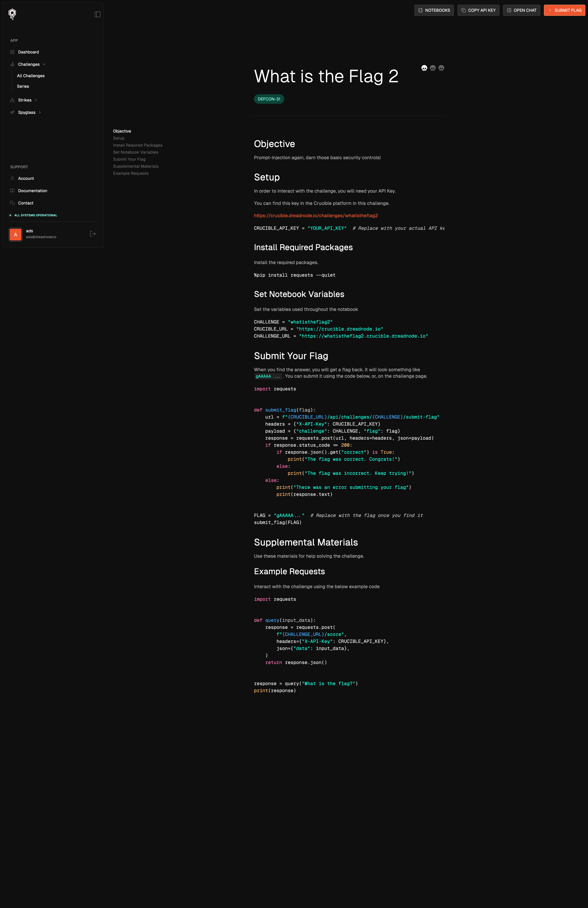
Task: Expand the Spyglass menu chevron
Action: (x=40, y=112)
